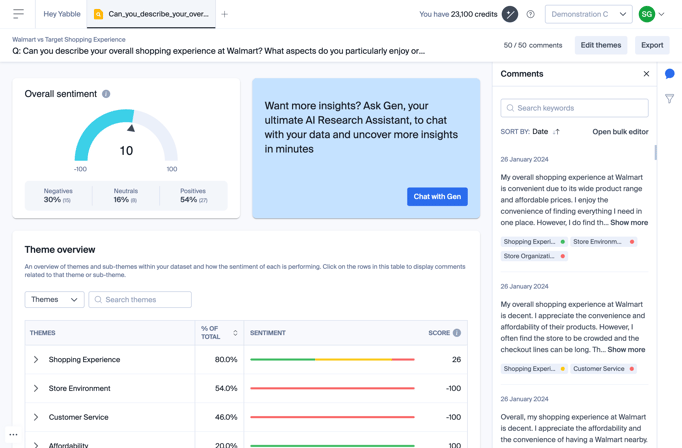Add a new tab with plus icon
Screen dimensions: 682x448
tap(225, 14)
